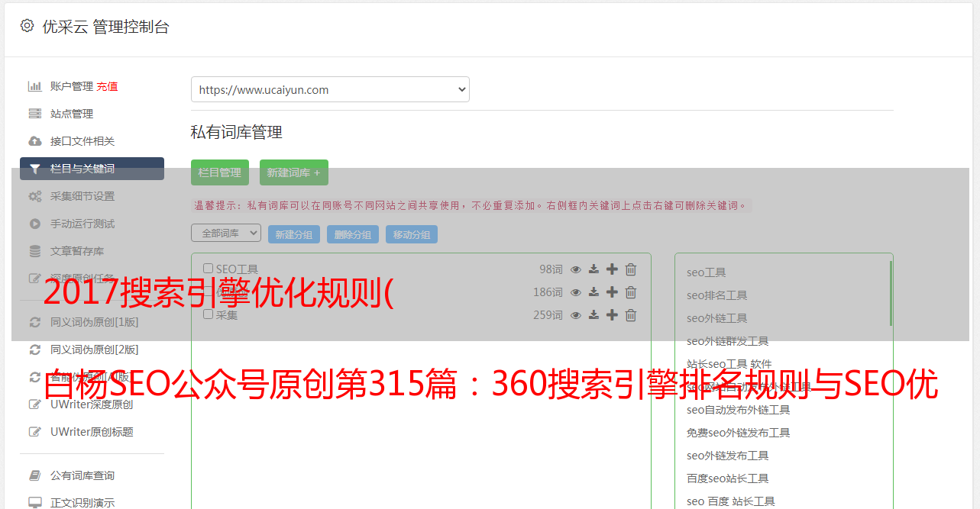
Task: Open 正文识别演示 in the sidebar
Action: point(82,503)
